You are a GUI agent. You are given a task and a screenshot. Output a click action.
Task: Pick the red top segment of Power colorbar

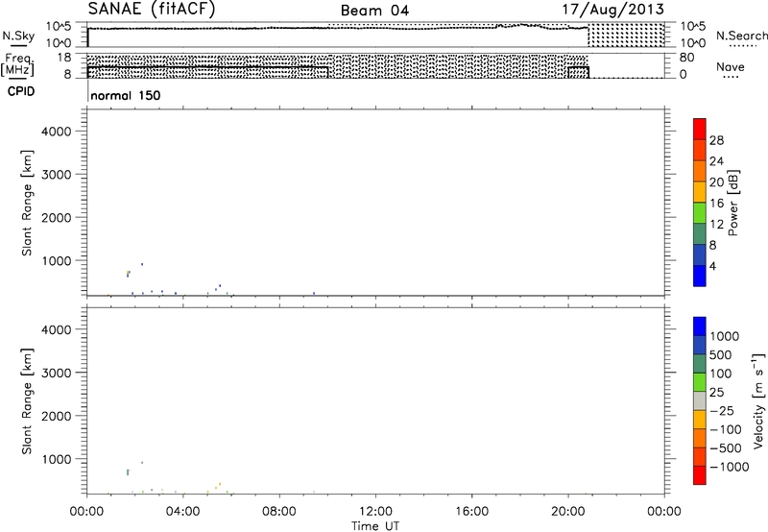[700, 129]
